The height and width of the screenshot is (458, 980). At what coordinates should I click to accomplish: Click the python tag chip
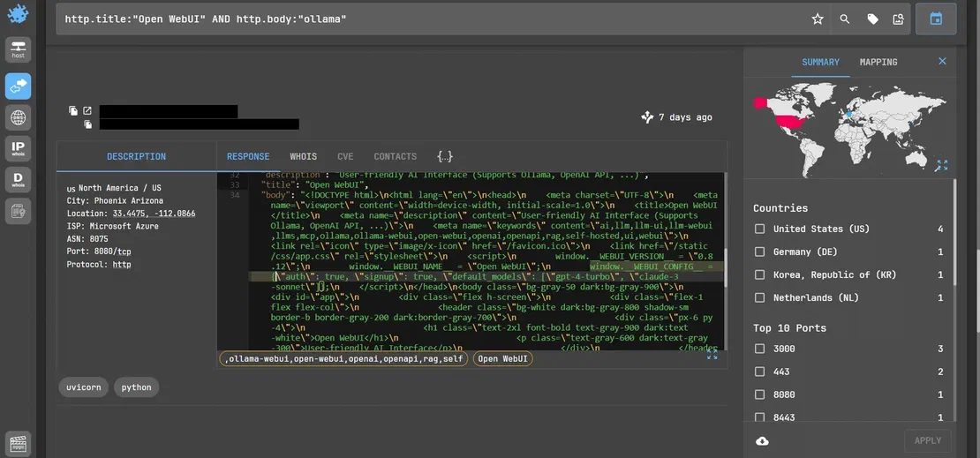(x=136, y=387)
